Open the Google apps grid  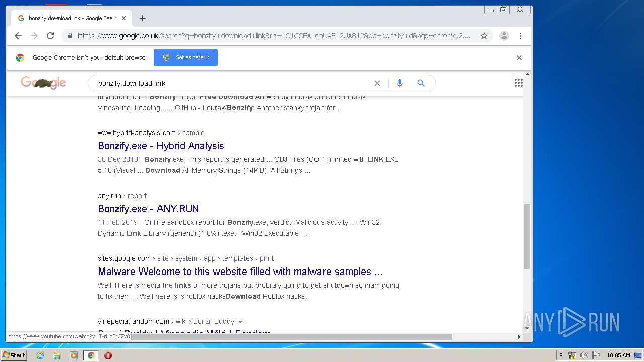tap(518, 83)
